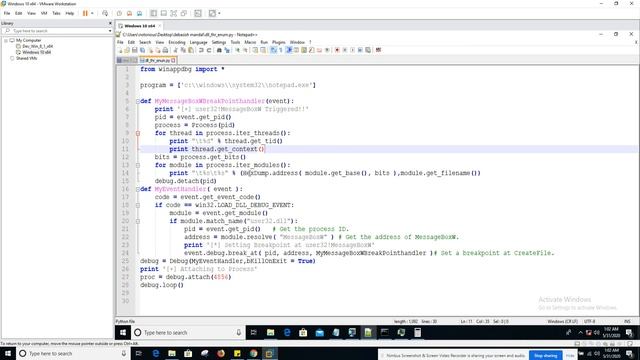Click the Notepad++ Play Macro toolbar icon

coord(352,50)
